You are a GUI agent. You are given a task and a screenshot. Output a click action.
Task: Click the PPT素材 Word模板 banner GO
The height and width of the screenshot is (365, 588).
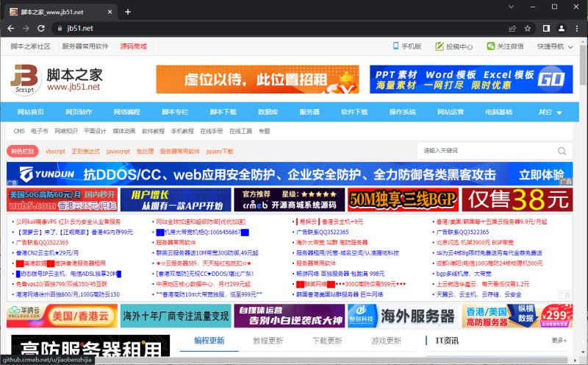[471, 79]
